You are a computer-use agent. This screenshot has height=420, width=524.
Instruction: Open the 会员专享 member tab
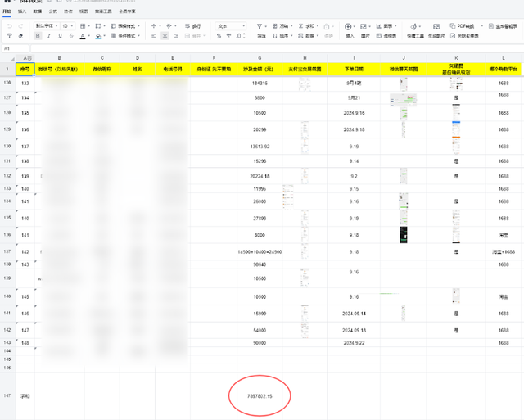[x=127, y=11]
